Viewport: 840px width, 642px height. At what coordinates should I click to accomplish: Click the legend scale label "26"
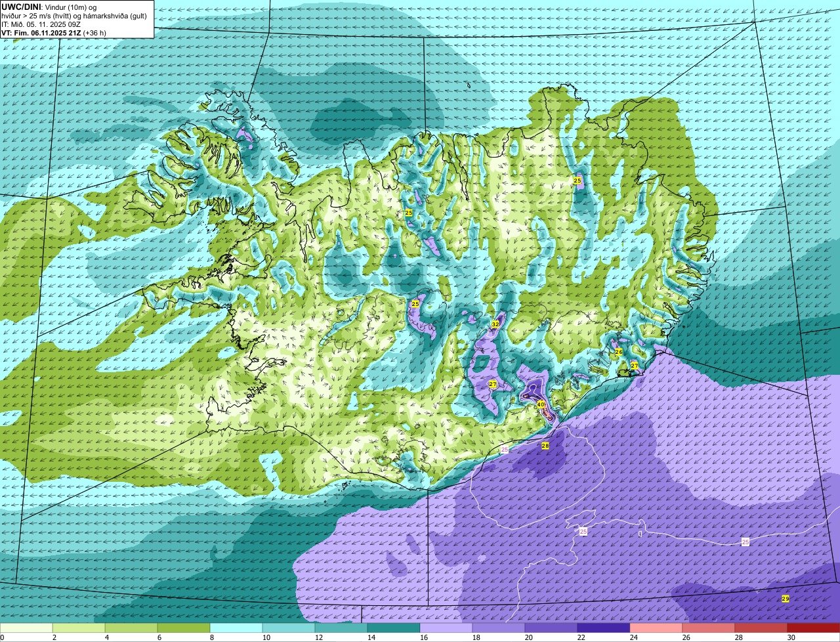(x=686, y=637)
